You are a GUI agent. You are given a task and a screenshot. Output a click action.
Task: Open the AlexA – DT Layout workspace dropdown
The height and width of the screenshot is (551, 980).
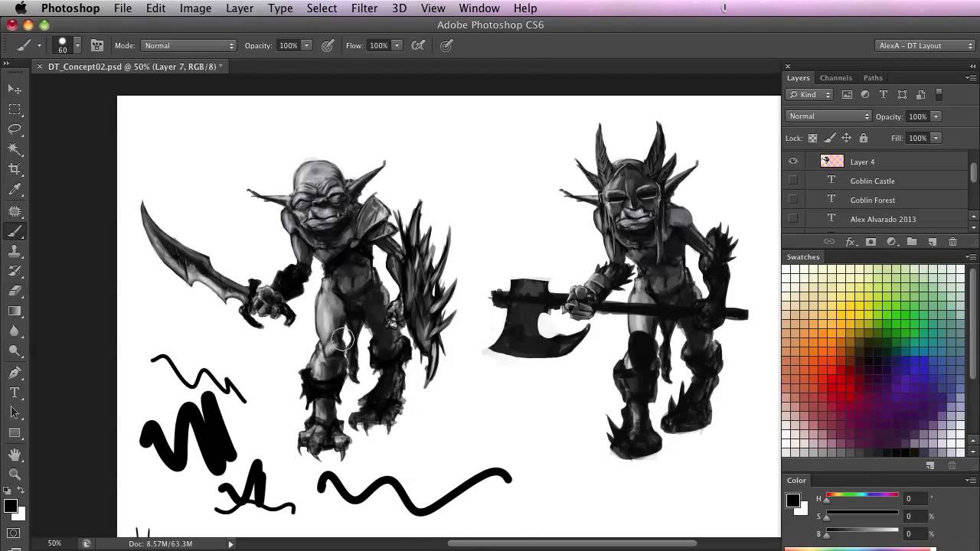[x=926, y=45]
